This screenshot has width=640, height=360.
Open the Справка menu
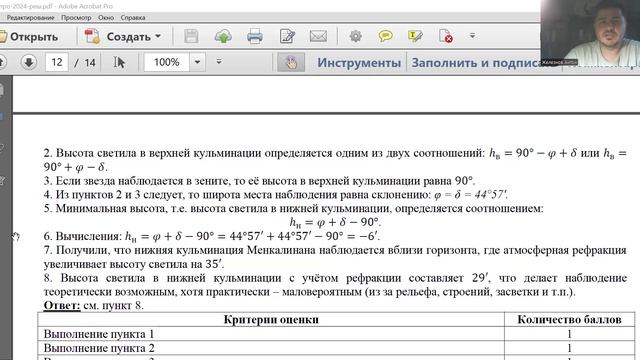pos(133,18)
